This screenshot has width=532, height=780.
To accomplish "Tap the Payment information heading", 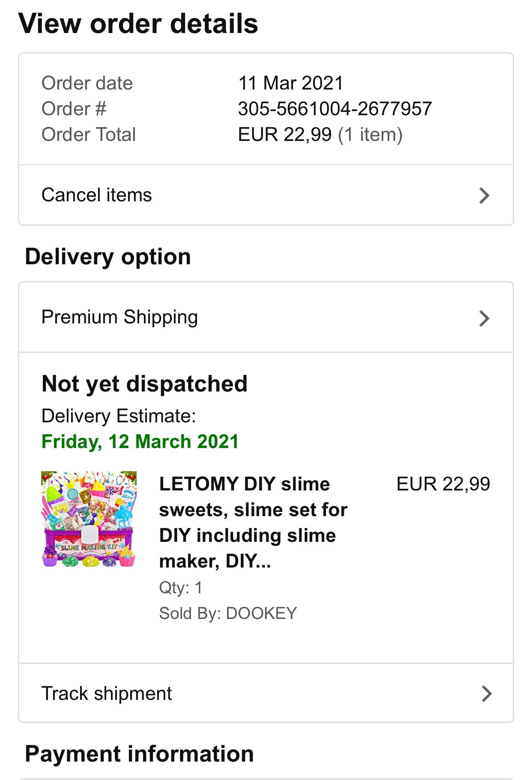I will click(x=139, y=754).
